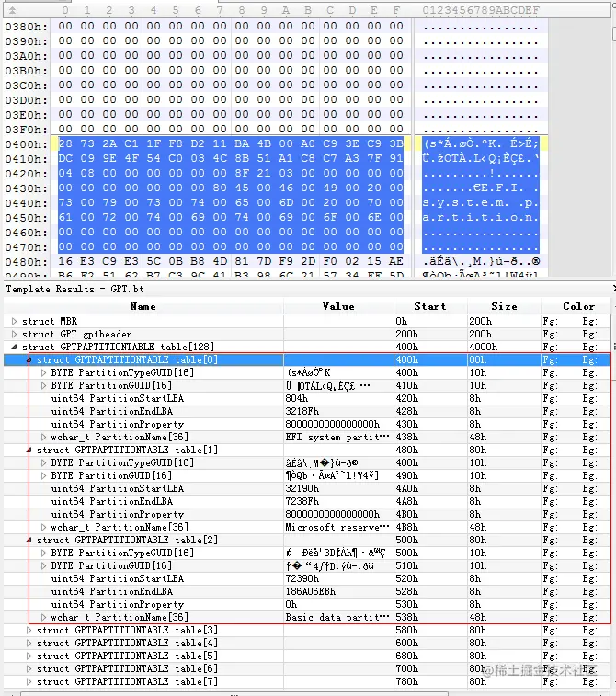Select uint64 PartitionEndLBA row at 4A8h
Viewport: 616px width, 696px height.
pos(307,501)
